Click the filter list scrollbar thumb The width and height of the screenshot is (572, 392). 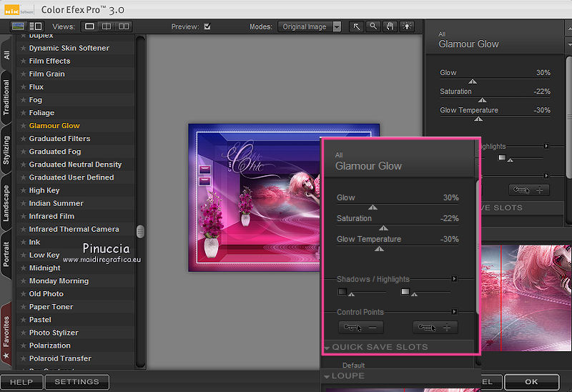tap(140, 231)
